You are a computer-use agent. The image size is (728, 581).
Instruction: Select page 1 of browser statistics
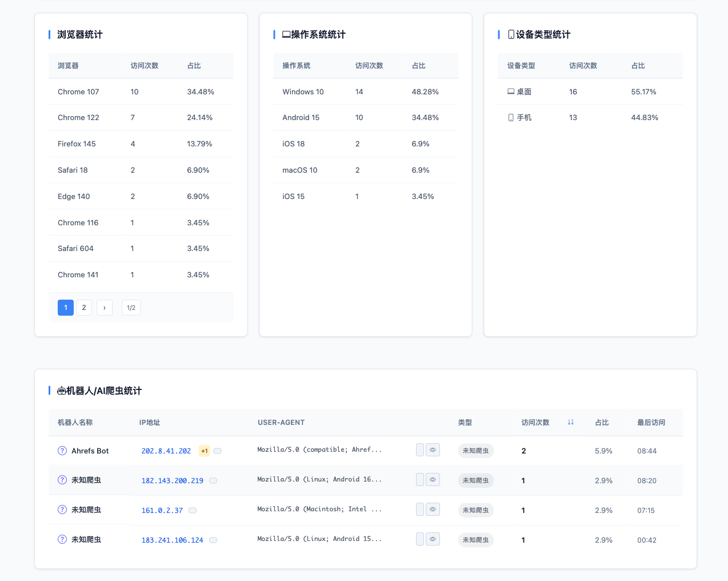pos(66,308)
